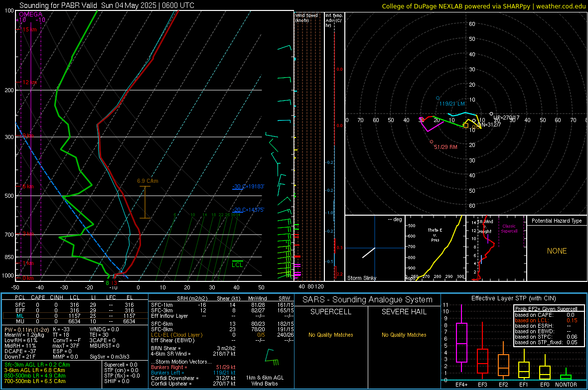The image size is (588, 390).
Task: Click the '15 km' height marker
Action: click(29, 29)
